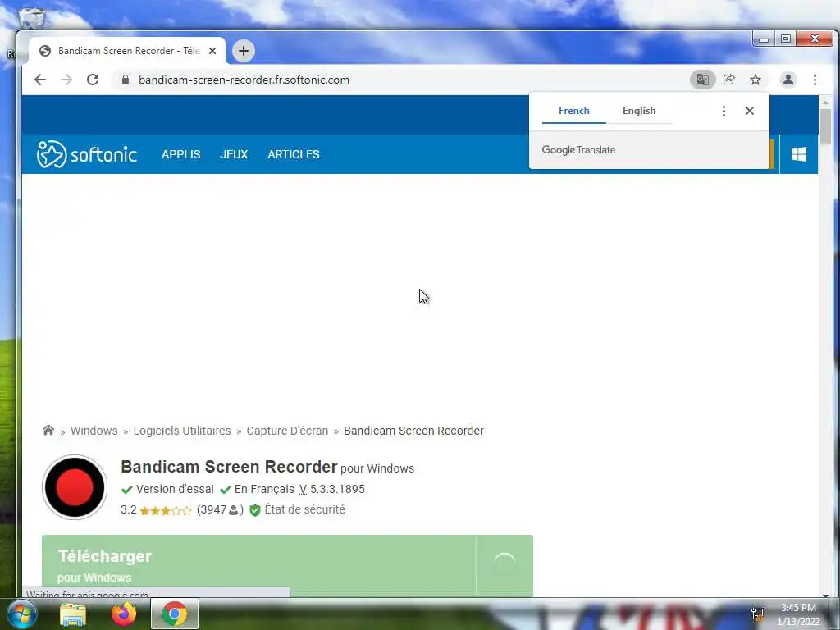This screenshot has width=840, height=630.
Task: Close the Google Translate popup
Action: click(750, 111)
